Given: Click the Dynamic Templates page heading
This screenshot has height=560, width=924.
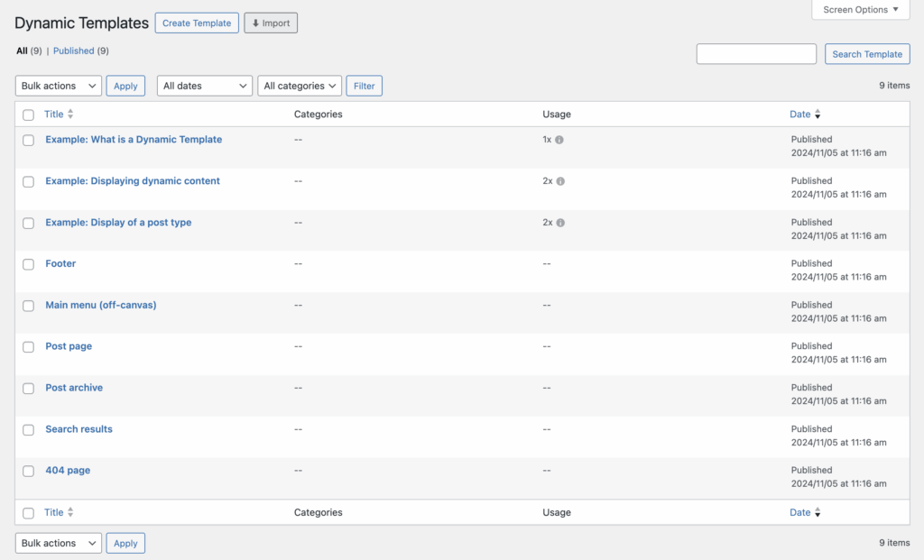Looking at the screenshot, I should tap(81, 23).
